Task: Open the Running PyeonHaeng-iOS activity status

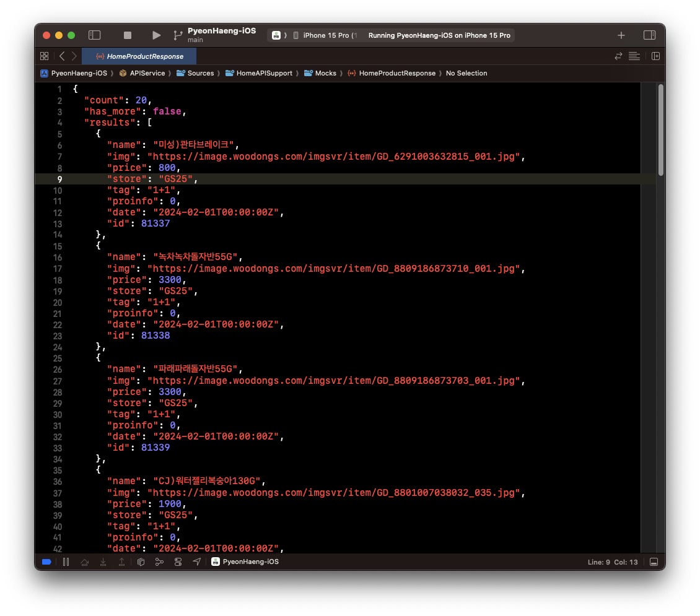Action: (x=439, y=35)
